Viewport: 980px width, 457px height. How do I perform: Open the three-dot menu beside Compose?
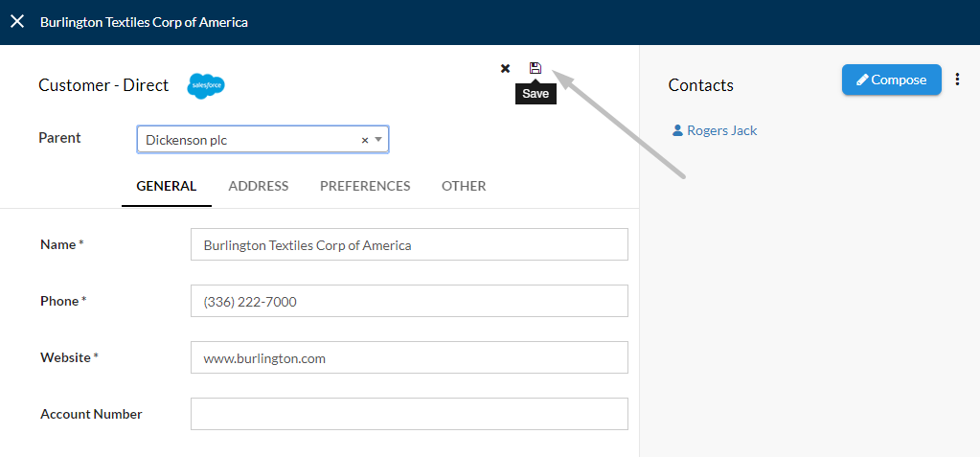(x=958, y=80)
